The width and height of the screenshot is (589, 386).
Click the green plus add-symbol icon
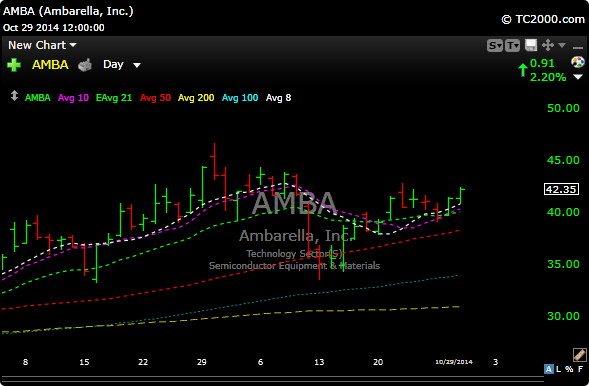(x=14, y=65)
